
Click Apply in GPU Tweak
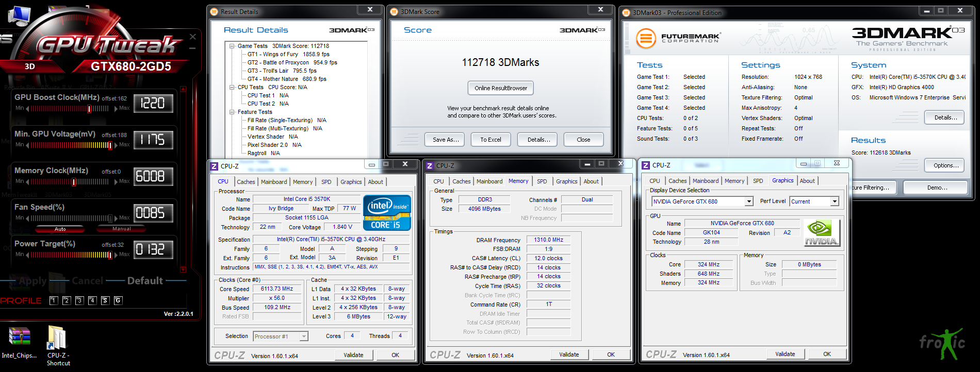[32, 281]
